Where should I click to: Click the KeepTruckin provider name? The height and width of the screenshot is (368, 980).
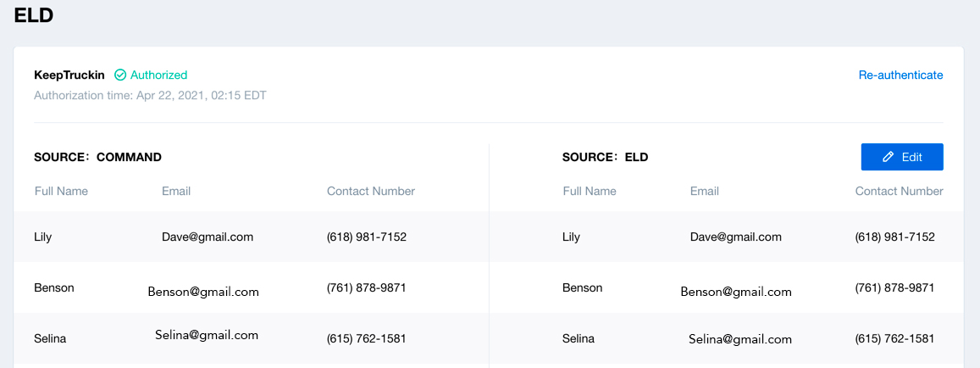(x=69, y=75)
